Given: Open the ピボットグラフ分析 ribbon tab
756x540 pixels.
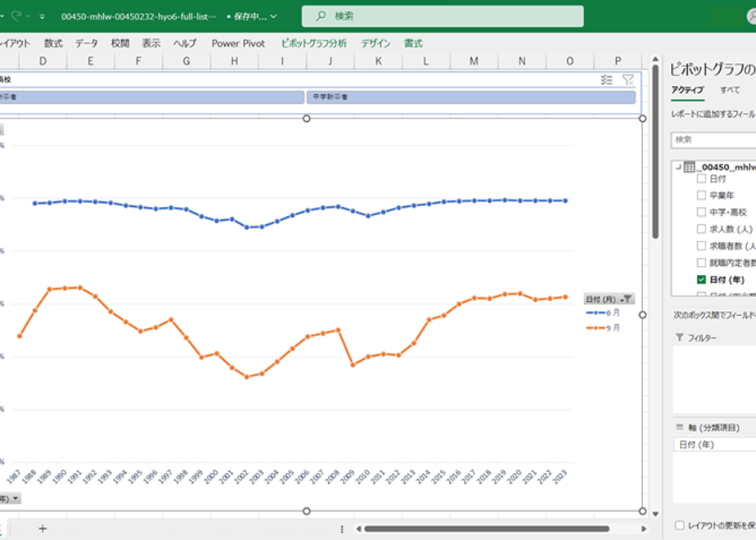Looking at the screenshot, I should click(314, 43).
